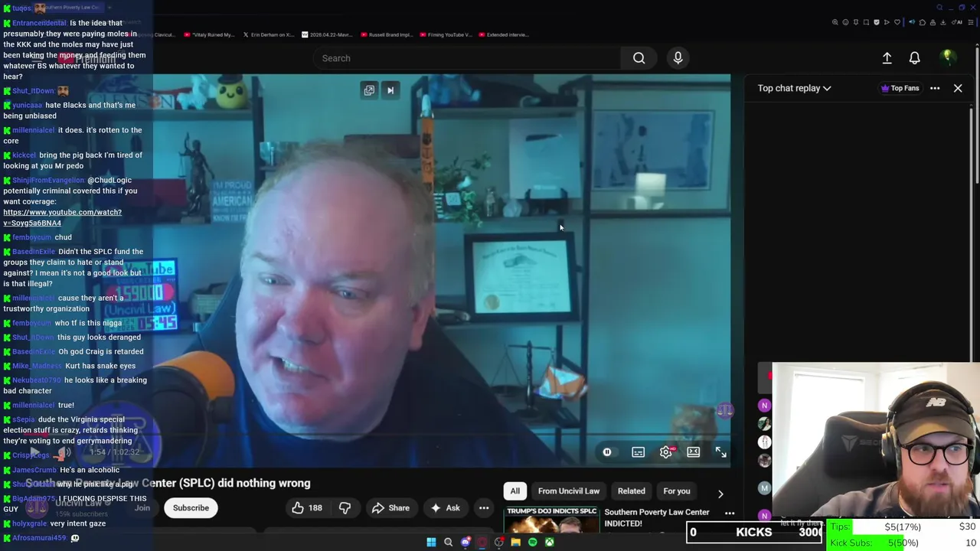The image size is (980, 551).
Task: Switch to Russell Brand browser tab
Action: click(387, 34)
